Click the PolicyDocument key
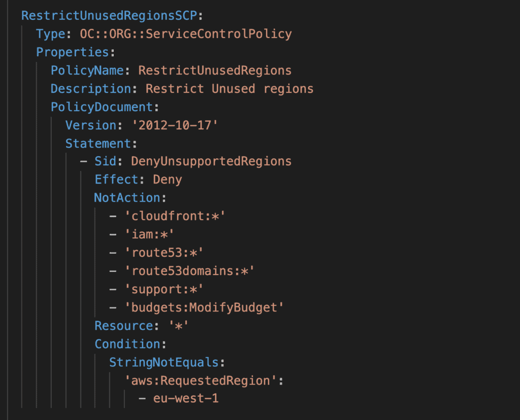The width and height of the screenshot is (520, 420). [102, 107]
